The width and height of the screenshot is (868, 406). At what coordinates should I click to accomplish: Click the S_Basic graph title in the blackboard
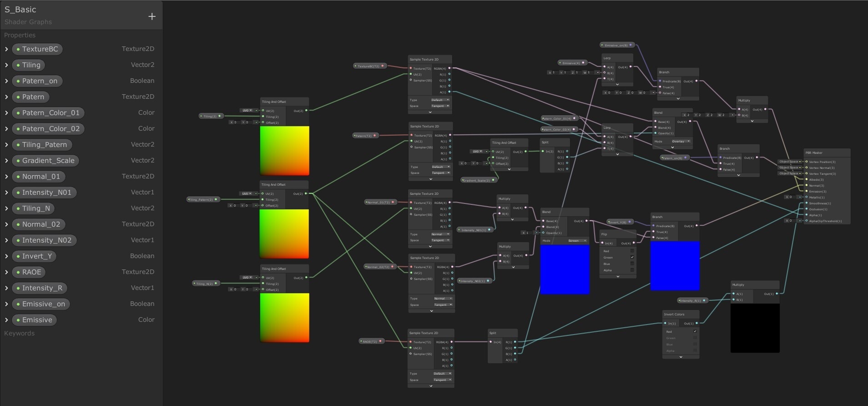[x=20, y=10]
